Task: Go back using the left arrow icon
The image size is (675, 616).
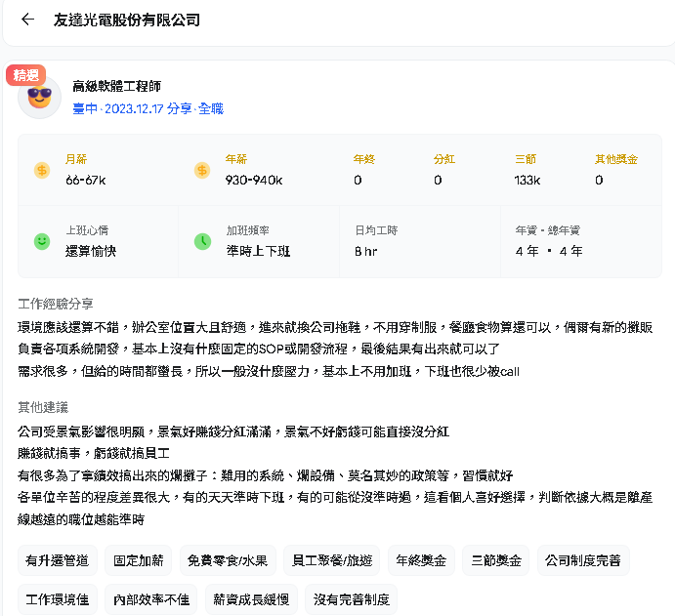Action: tap(27, 20)
